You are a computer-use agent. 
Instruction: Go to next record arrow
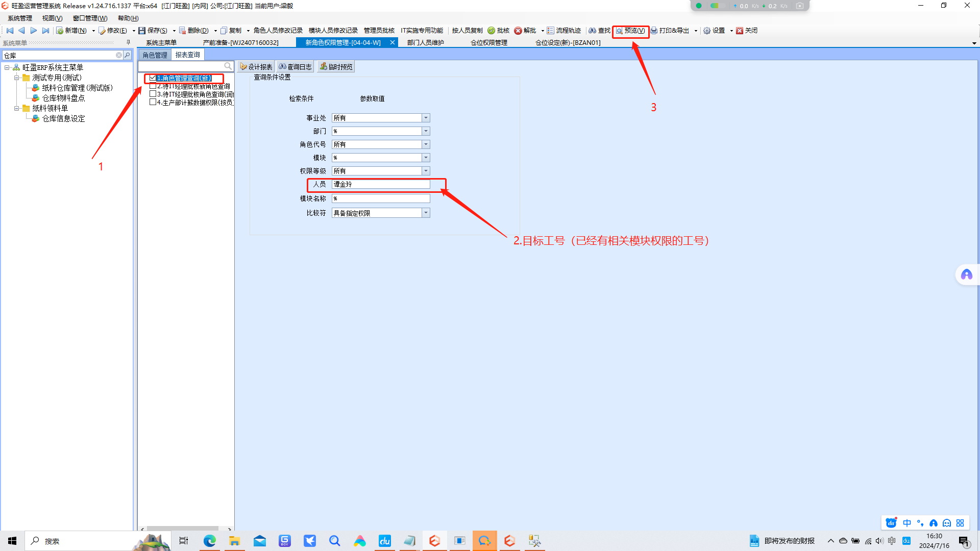point(34,31)
